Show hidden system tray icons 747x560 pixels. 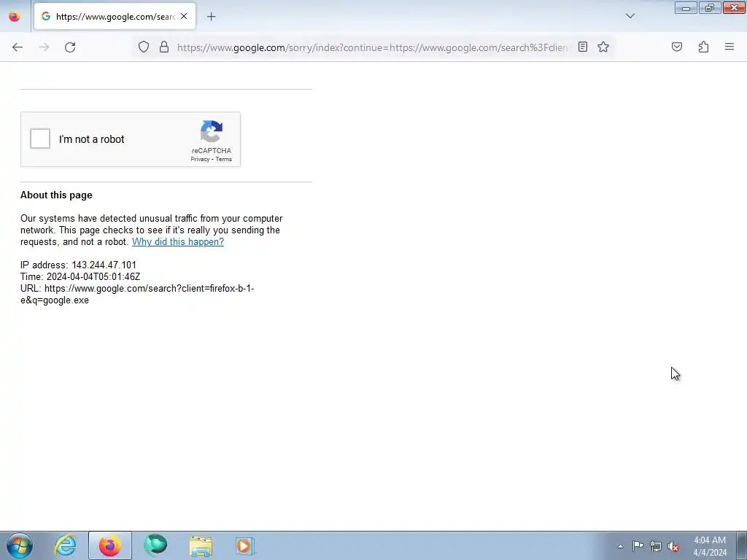point(620,546)
